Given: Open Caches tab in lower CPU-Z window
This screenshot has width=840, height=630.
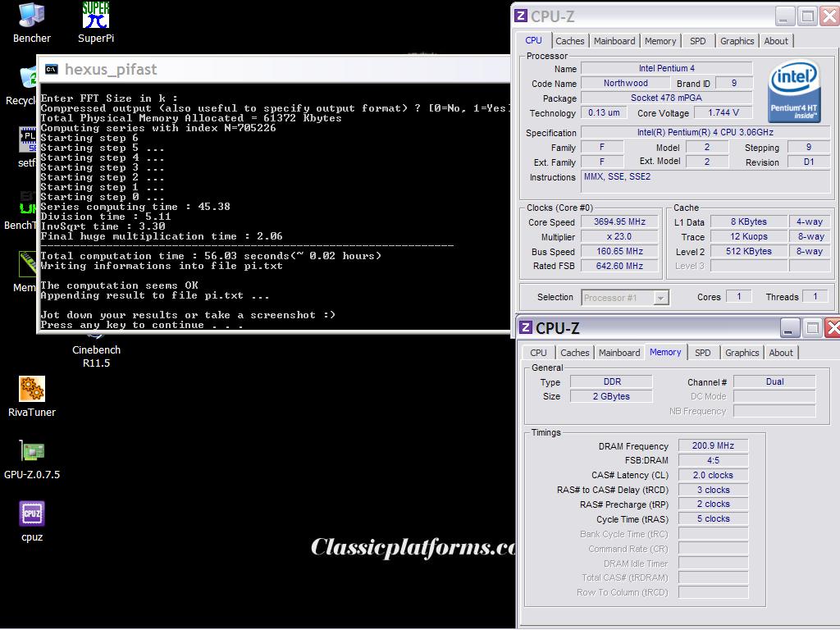Looking at the screenshot, I should click(574, 353).
